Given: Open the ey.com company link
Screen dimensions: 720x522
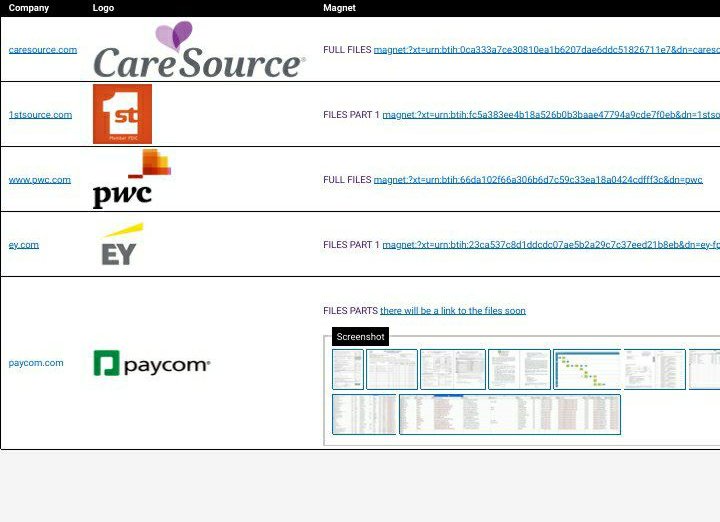Looking at the screenshot, I should pos(23,245).
